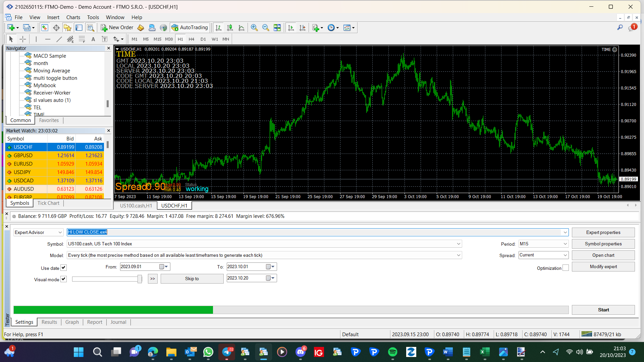The image size is (644, 362).
Task: Open Spotify from the Windows taskbar
Action: (x=392, y=352)
